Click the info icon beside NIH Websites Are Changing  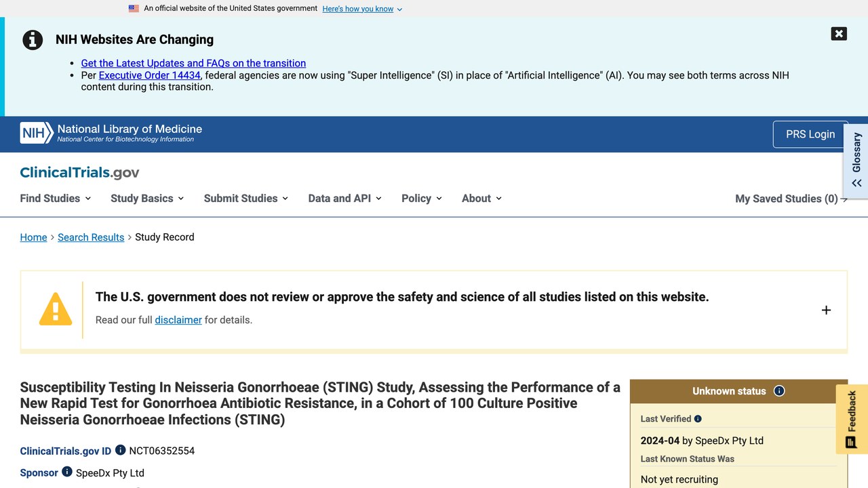pos(33,40)
